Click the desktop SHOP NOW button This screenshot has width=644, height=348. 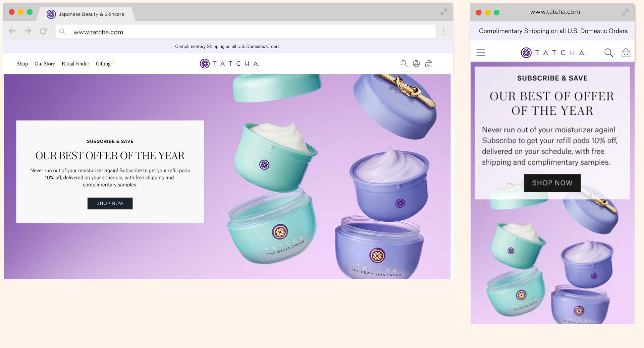110,203
